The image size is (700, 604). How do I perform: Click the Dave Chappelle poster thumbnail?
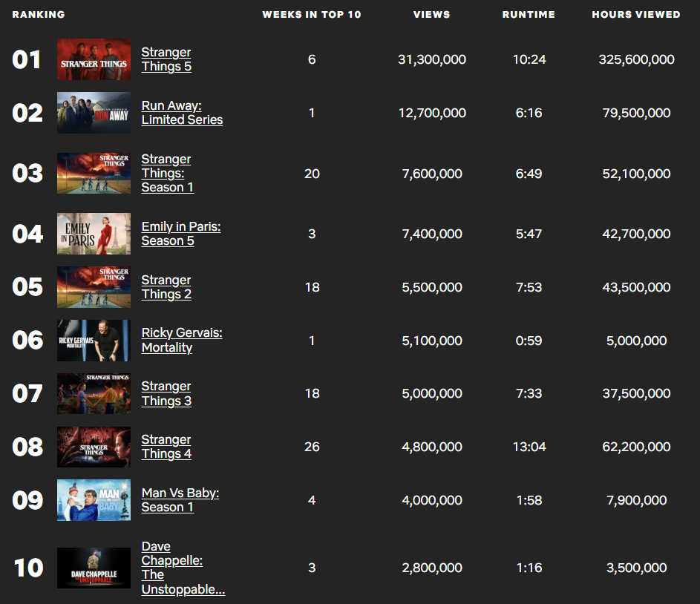94,568
